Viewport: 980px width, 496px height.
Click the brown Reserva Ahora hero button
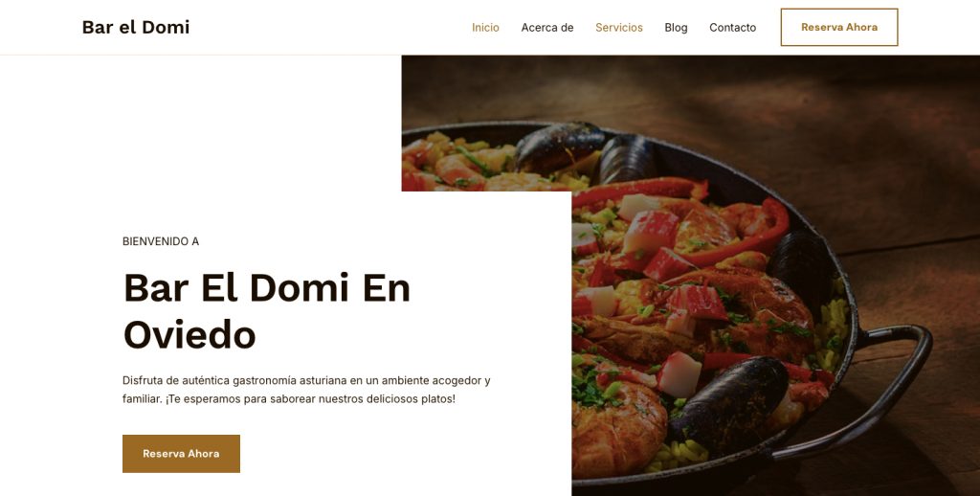pos(181,454)
